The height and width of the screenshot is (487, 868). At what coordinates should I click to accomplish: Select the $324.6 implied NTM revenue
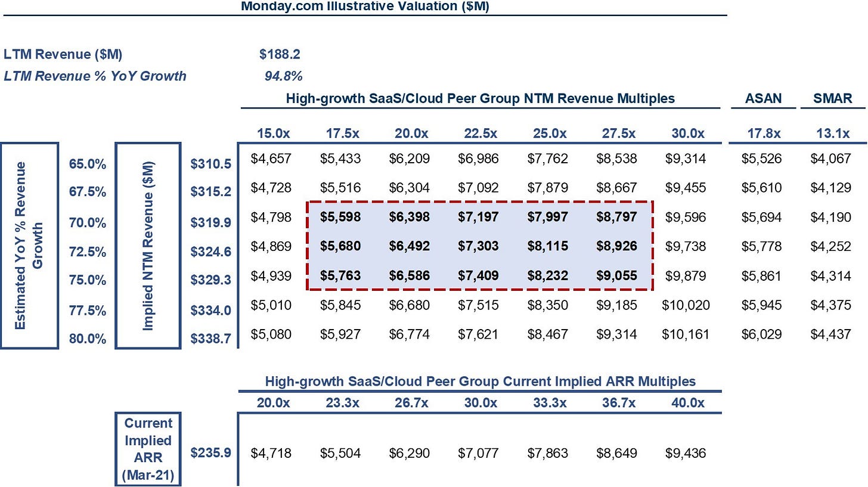pos(211,252)
